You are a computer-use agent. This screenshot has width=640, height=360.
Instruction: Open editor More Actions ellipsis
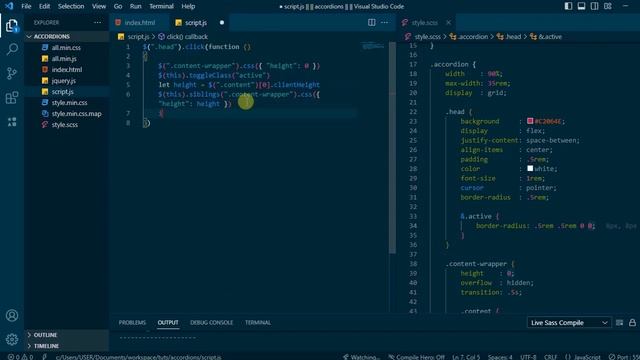(x=384, y=22)
